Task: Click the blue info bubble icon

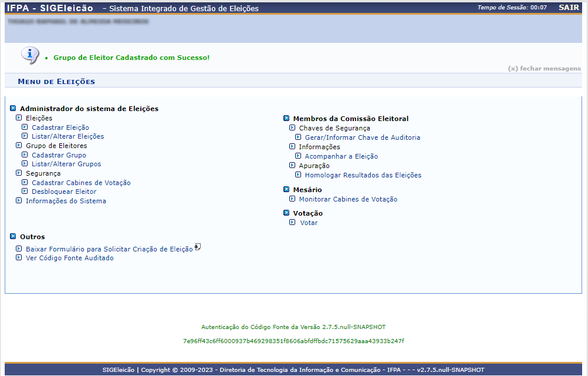Action: coord(30,56)
